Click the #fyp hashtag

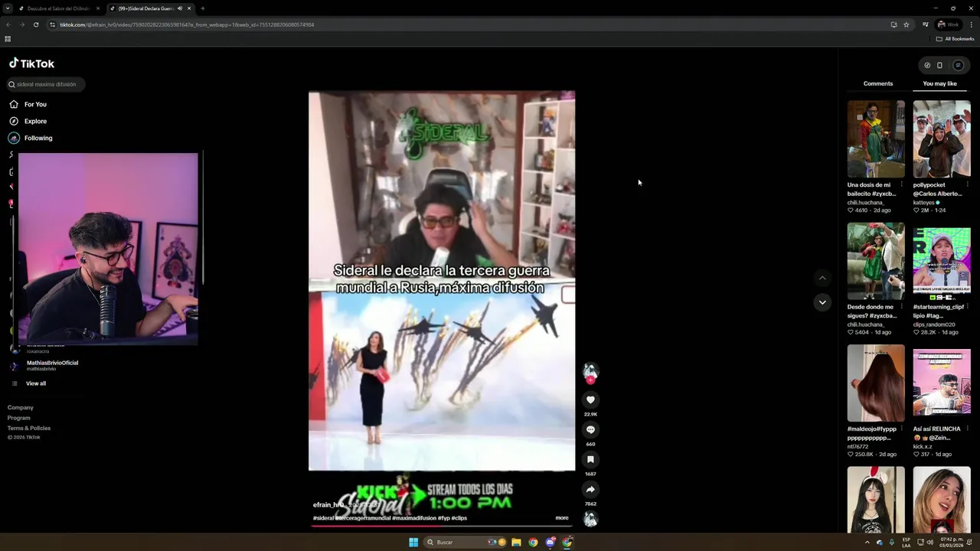(443, 518)
